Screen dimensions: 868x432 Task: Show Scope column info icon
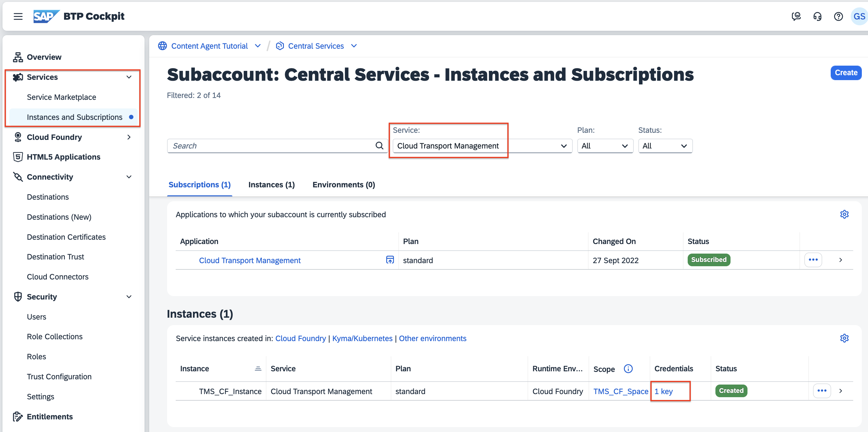pyautogui.click(x=628, y=368)
